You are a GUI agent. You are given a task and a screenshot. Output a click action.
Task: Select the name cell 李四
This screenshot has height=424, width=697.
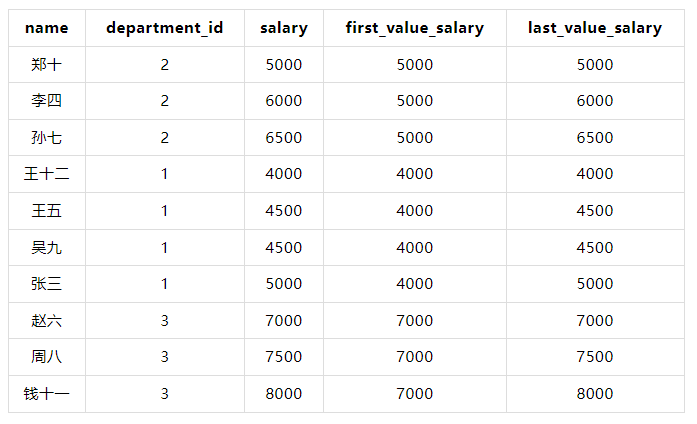[46, 101]
